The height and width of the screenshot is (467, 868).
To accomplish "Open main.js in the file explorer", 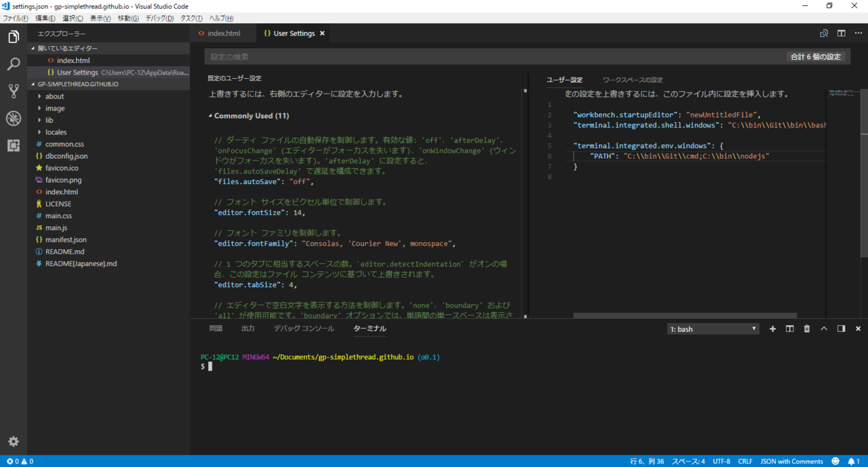I will coord(56,227).
